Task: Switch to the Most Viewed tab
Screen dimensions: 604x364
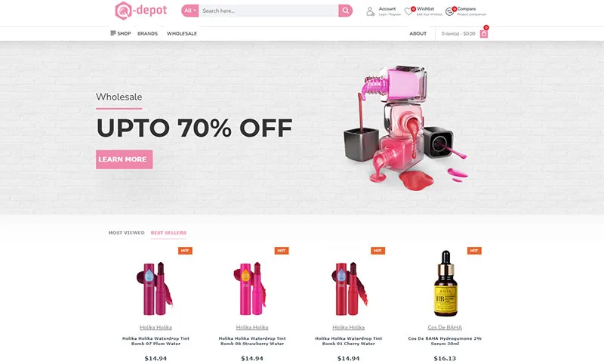Action: tap(126, 233)
